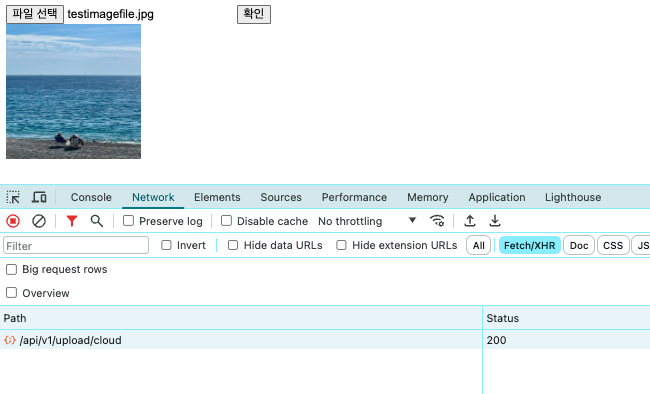
Task: Toggle the red filter funnel icon
Action: (72, 221)
